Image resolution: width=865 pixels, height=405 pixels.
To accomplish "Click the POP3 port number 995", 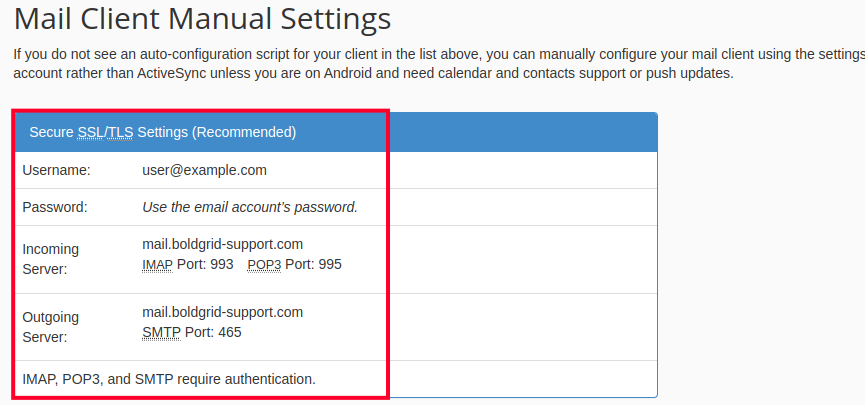I will [329, 264].
